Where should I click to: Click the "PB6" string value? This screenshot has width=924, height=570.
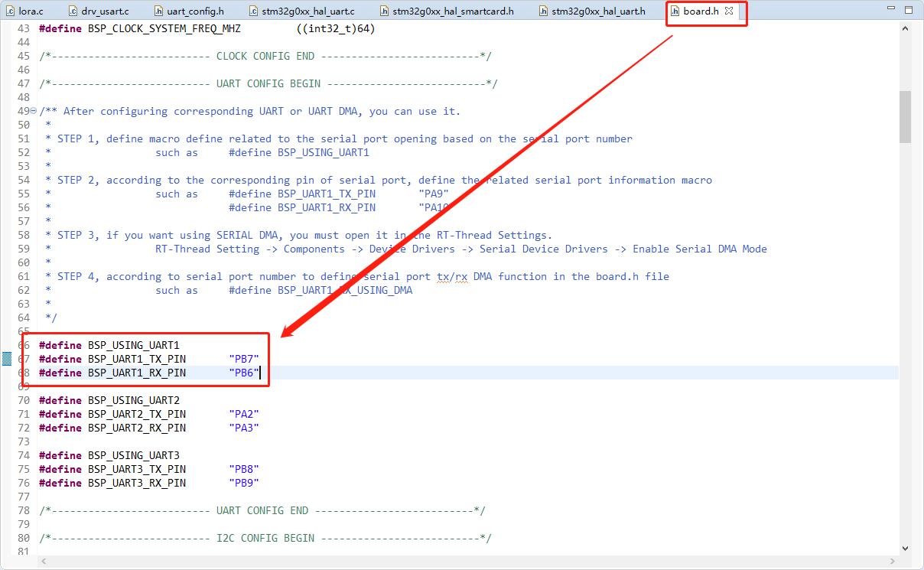(x=244, y=373)
